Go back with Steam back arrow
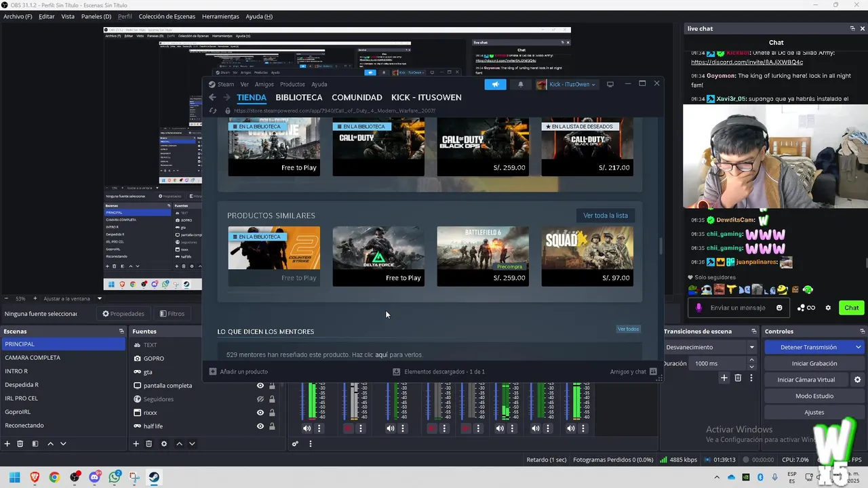Image resolution: width=868 pixels, height=488 pixels. pos(212,98)
